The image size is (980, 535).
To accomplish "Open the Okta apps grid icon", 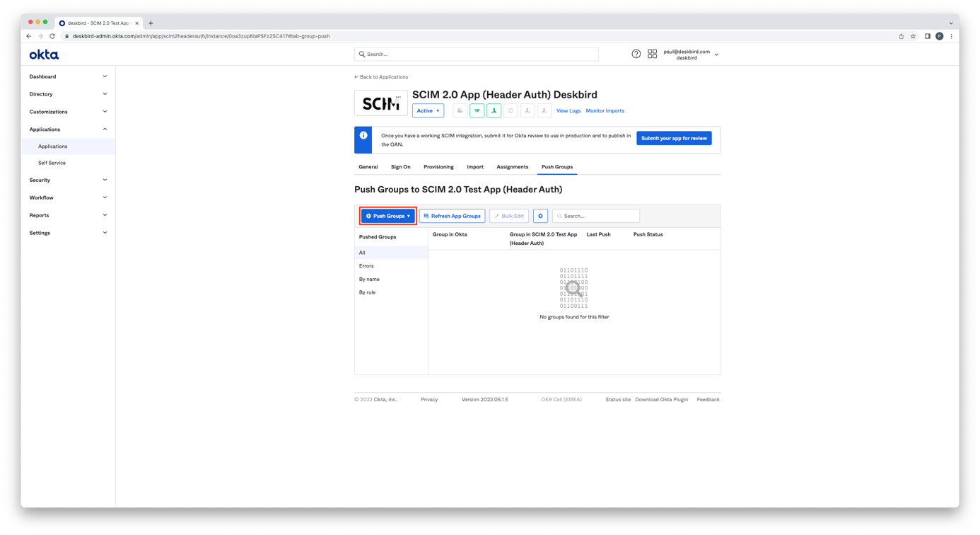I will [652, 54].
